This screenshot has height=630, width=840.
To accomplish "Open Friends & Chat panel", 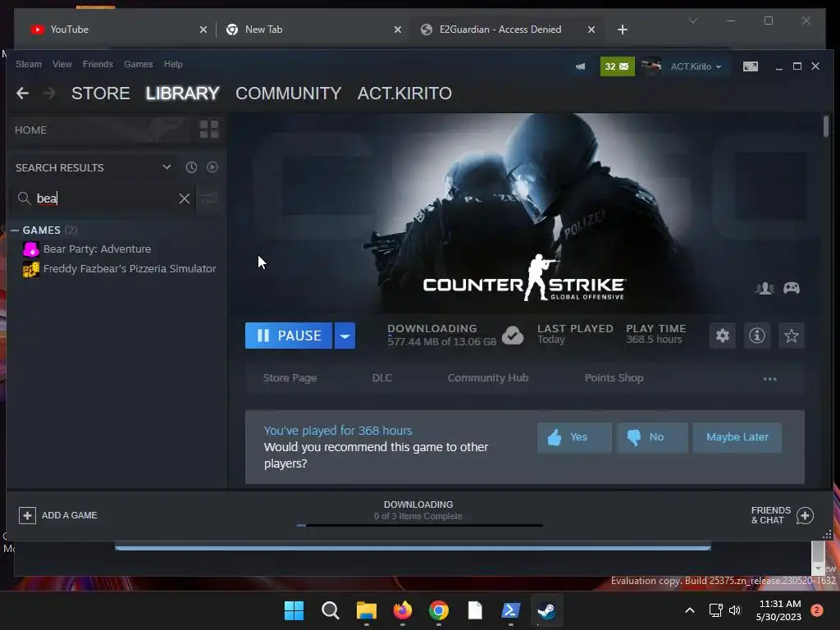I will [782, 515].
